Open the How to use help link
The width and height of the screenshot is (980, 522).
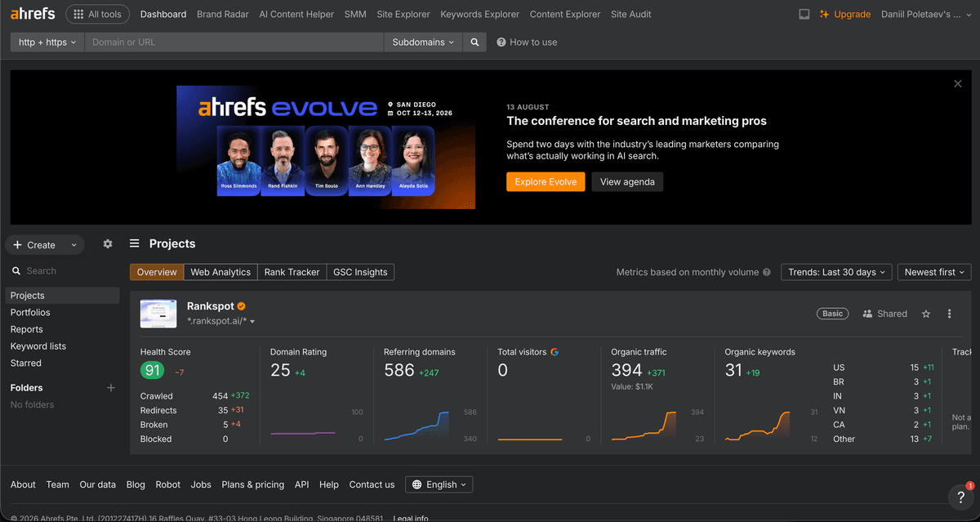pos(527,42)
